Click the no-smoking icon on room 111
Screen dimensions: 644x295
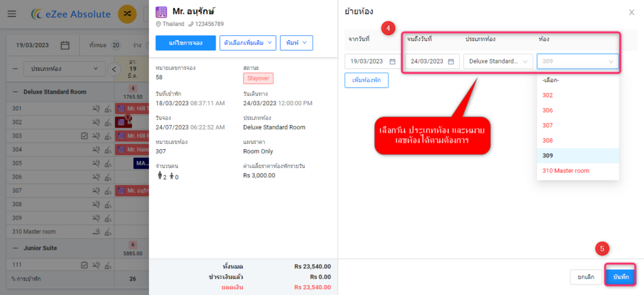click(x=96, y=265)
